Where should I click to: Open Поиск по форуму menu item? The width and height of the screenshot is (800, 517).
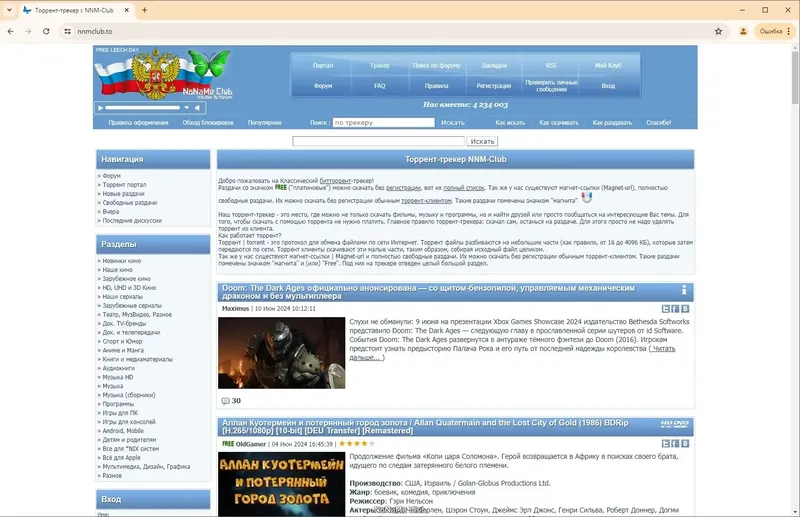pyautogui.click(x=436, y=65)
